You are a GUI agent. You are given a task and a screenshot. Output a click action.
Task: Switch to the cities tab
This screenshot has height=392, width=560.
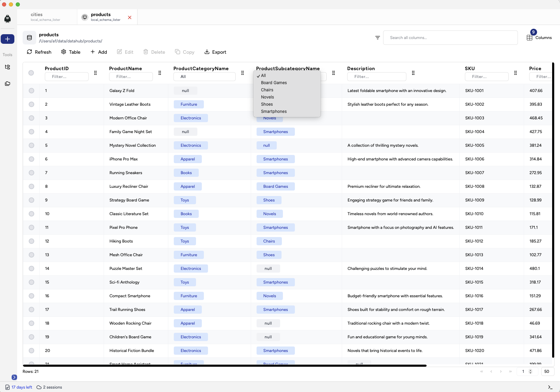46,16
